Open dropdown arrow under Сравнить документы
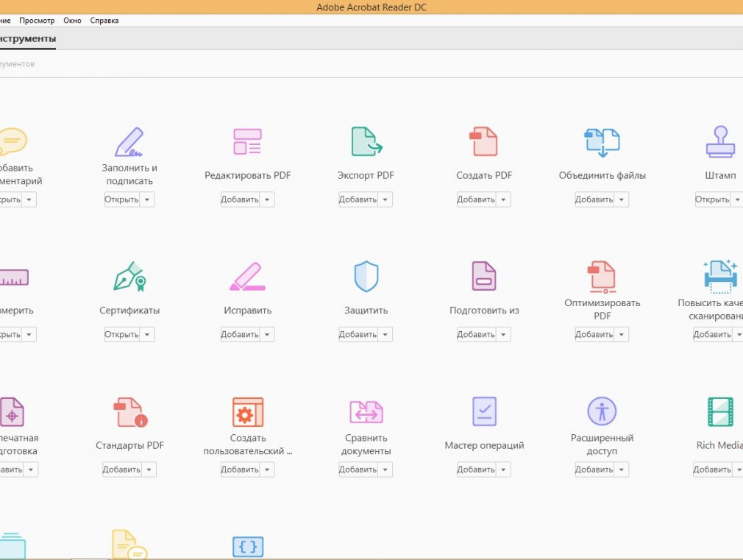 [385, 469]
